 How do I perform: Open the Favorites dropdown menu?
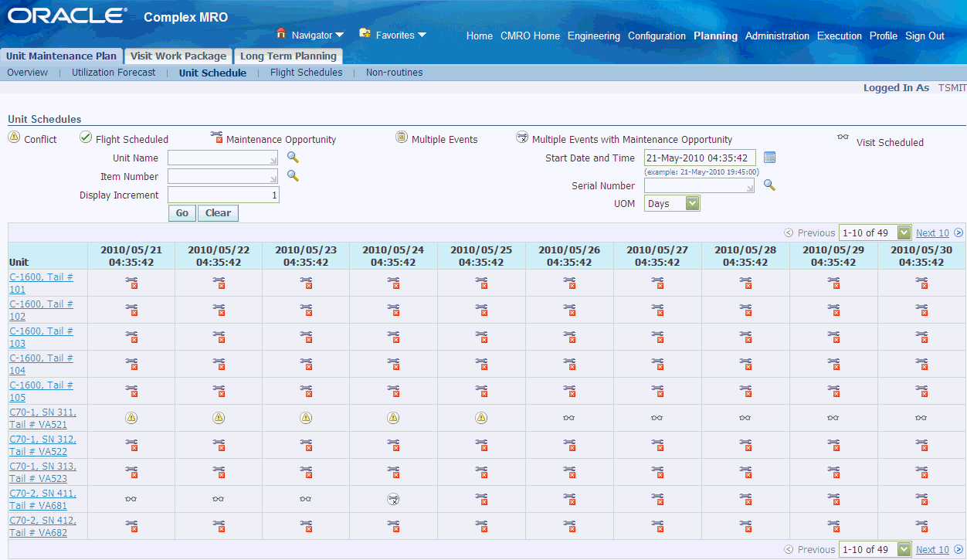pyautogui.click(x=393, y=35)
